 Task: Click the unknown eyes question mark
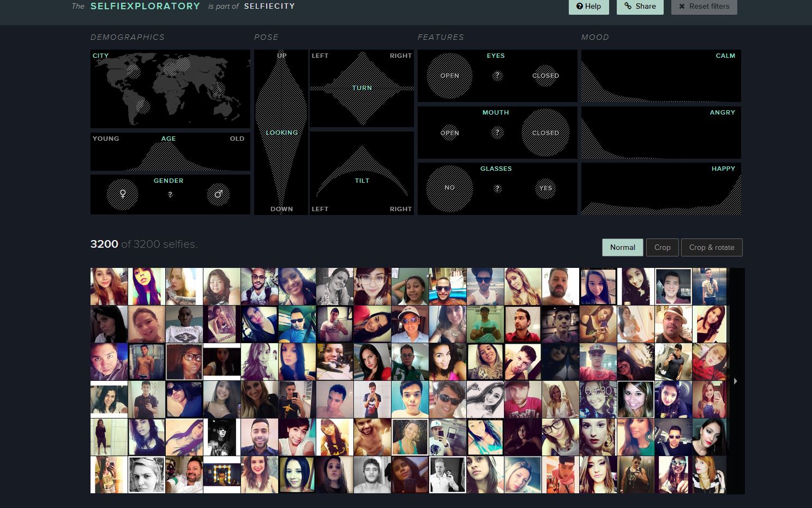click(497, 76)
